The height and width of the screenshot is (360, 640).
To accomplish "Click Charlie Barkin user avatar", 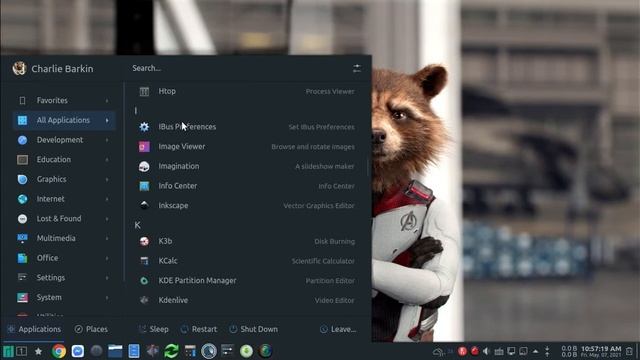I will point(19,68).
